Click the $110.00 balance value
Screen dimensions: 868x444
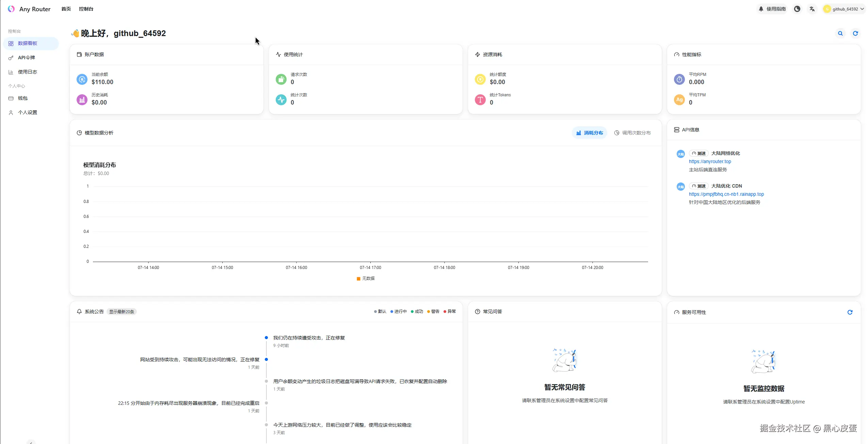102,82
